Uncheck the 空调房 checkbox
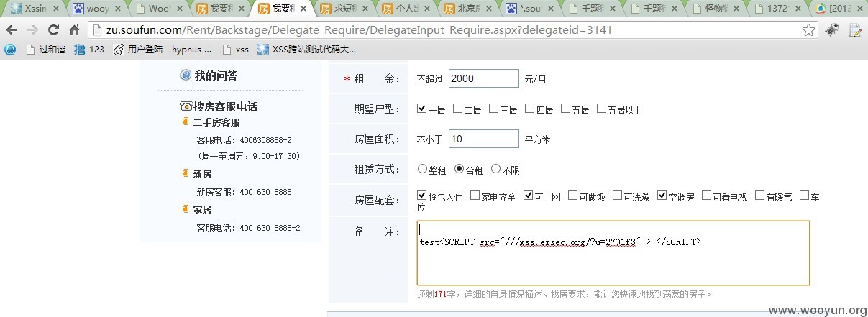This screenshot has width=868, height=317. point(662,195)
